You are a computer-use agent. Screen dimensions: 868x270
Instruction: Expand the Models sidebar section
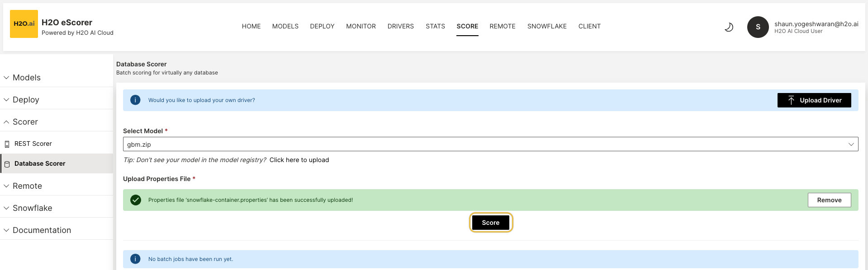(26, 78)
